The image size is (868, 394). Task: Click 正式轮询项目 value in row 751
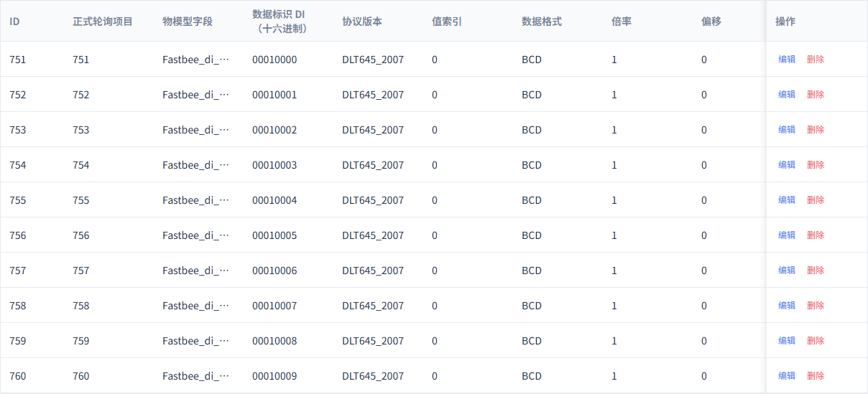81,60
